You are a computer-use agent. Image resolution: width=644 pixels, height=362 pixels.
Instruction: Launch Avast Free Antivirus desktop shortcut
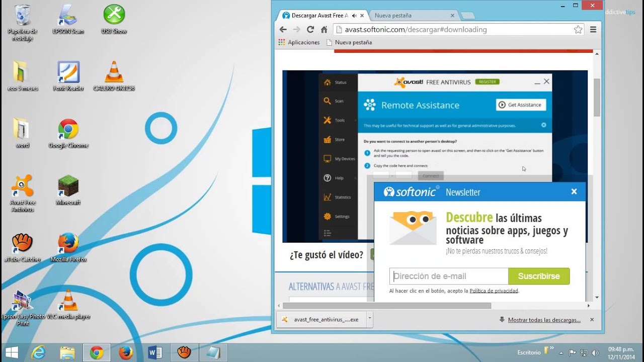(x=23, y=194)
